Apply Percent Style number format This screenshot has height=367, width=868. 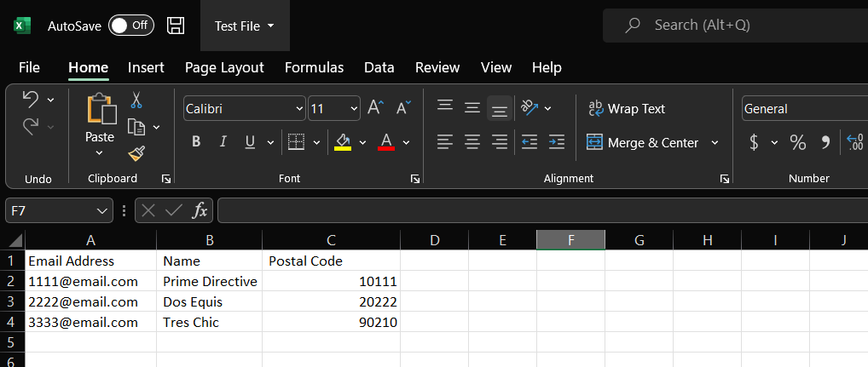tap(797, 142)
